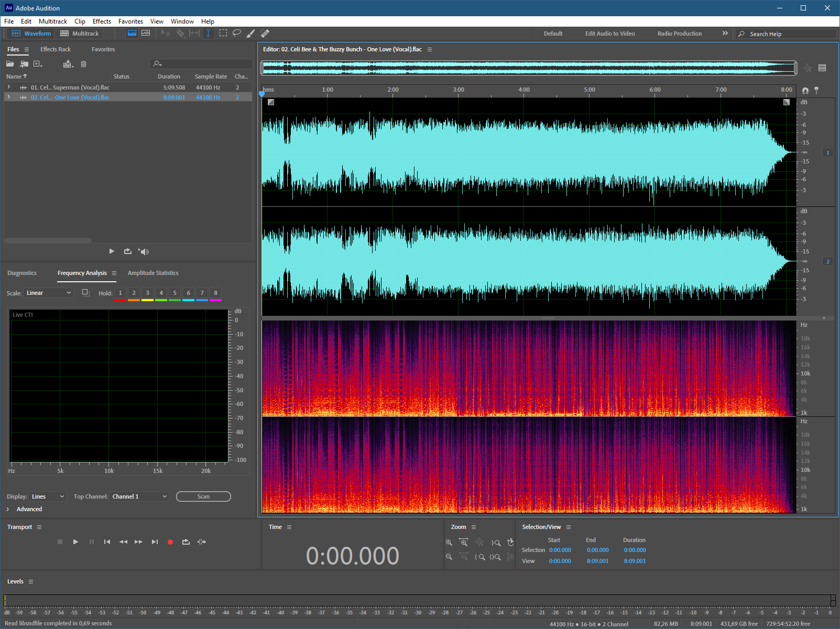
Task: Switch to the Effects Rack tab
Action: 56,49
